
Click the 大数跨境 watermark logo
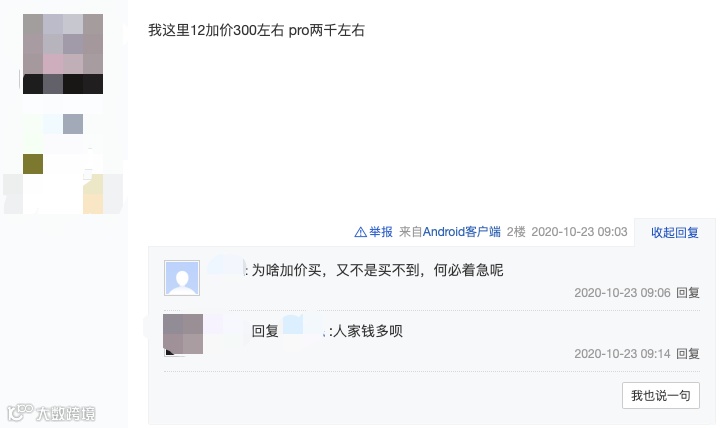click(51, 413)
